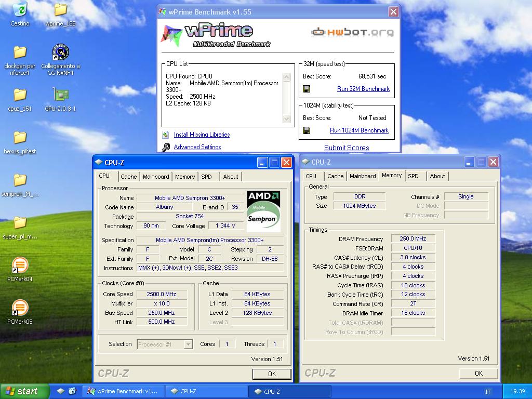Click the floppy save icon for 32M score

point(307,89)
